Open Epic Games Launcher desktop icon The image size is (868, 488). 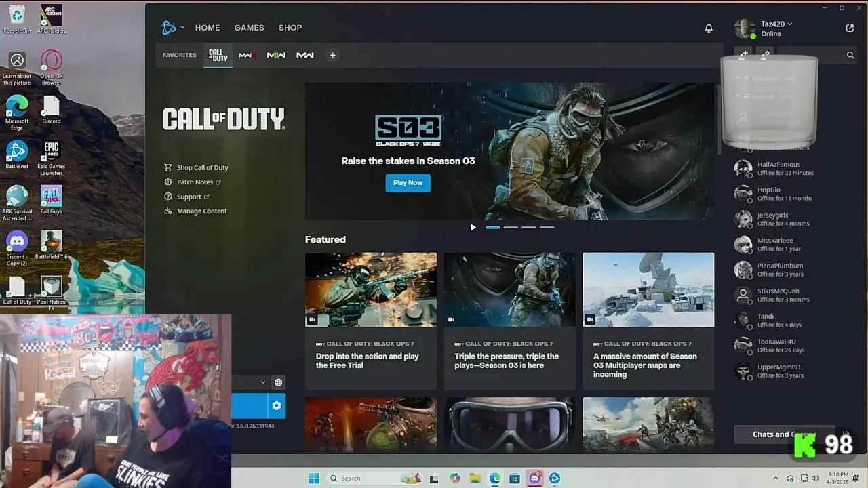51,158
